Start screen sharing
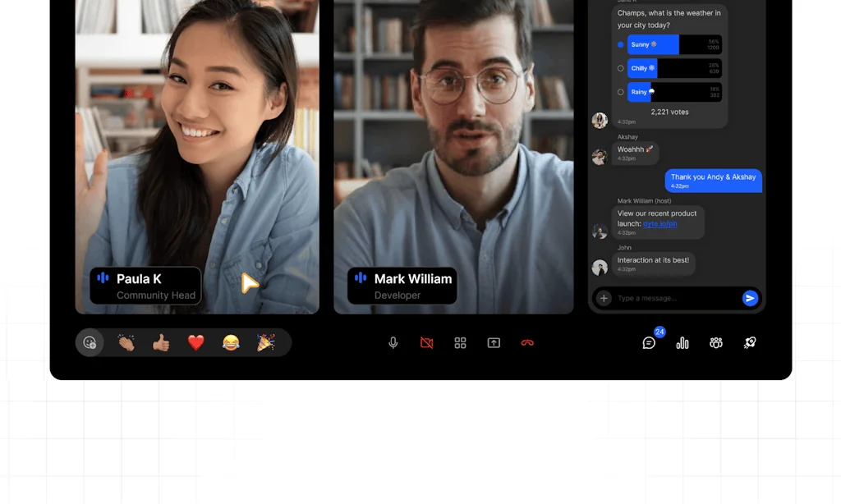Screen dimensions: 841x504 pyautogui.click(x=494, y=343)
